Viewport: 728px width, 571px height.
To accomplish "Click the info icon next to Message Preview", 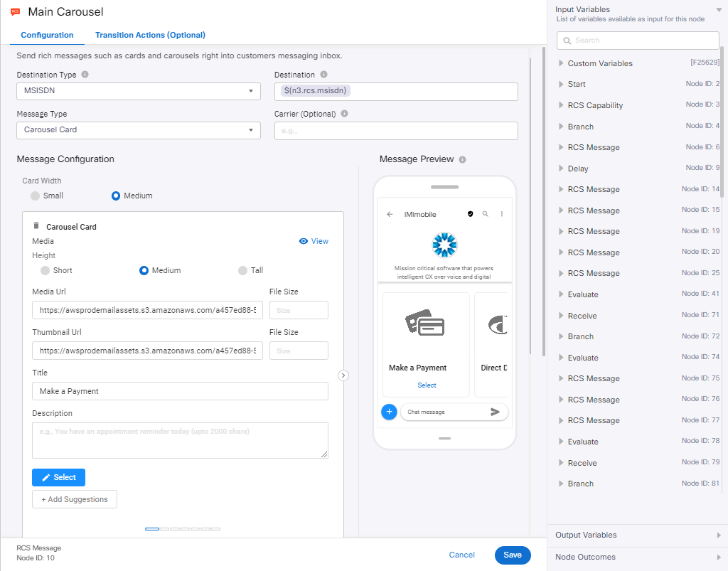I will point(463,160).
